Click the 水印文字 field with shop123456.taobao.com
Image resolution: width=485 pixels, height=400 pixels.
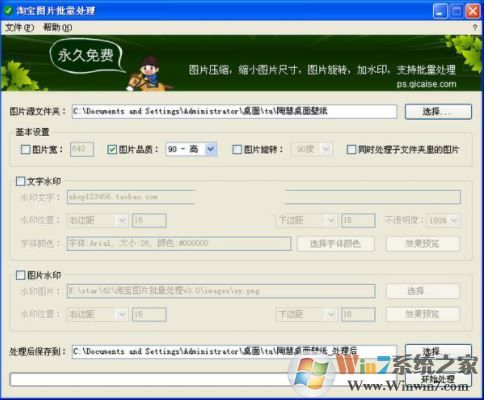tap(264, 197)
